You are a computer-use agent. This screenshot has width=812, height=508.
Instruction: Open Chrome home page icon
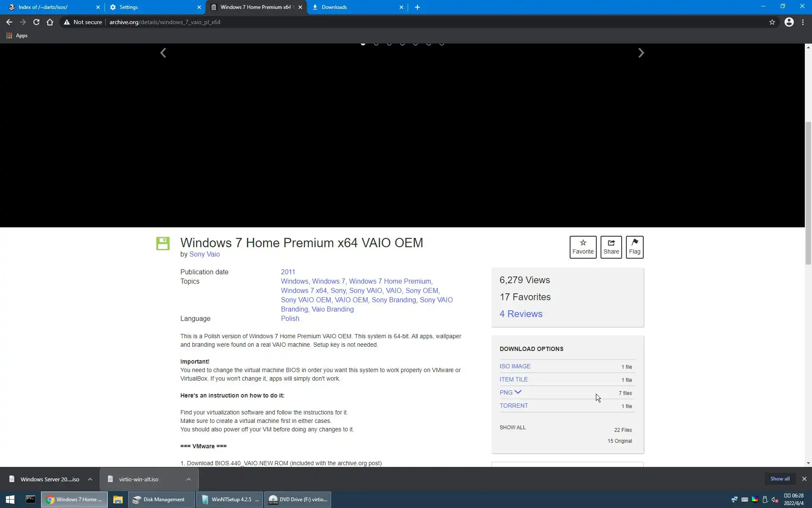click(50, 22)
